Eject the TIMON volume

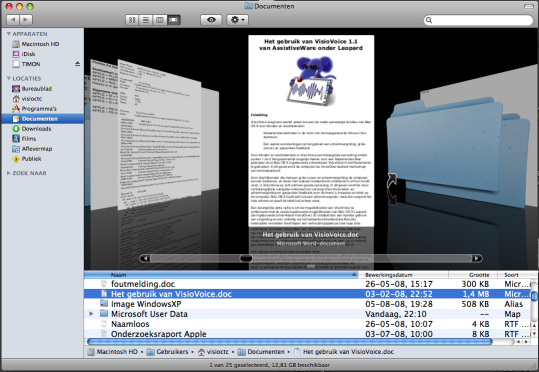tap(77, 64)
